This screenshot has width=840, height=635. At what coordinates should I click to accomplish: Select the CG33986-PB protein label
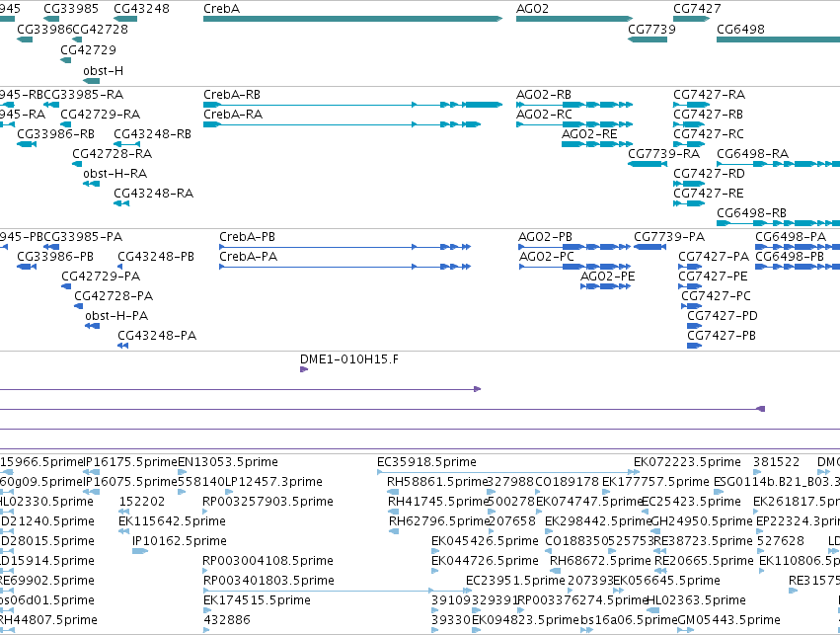55,257
